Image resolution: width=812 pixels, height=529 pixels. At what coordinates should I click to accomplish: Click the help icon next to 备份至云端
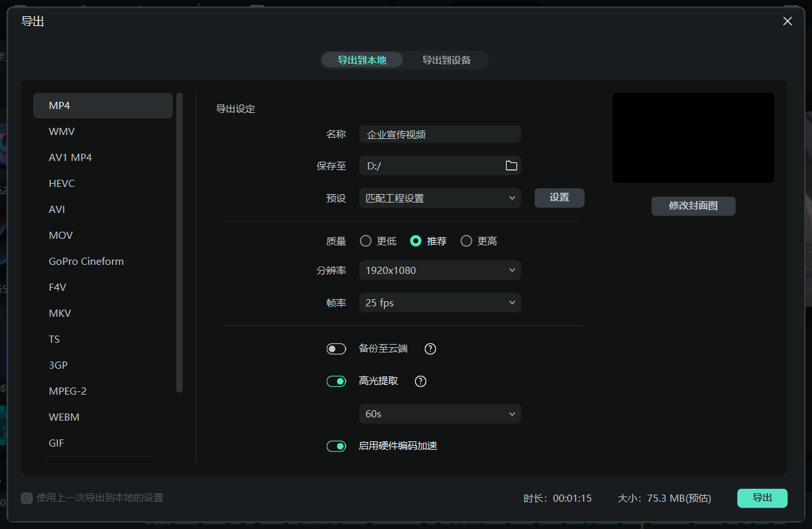(430, 349)
